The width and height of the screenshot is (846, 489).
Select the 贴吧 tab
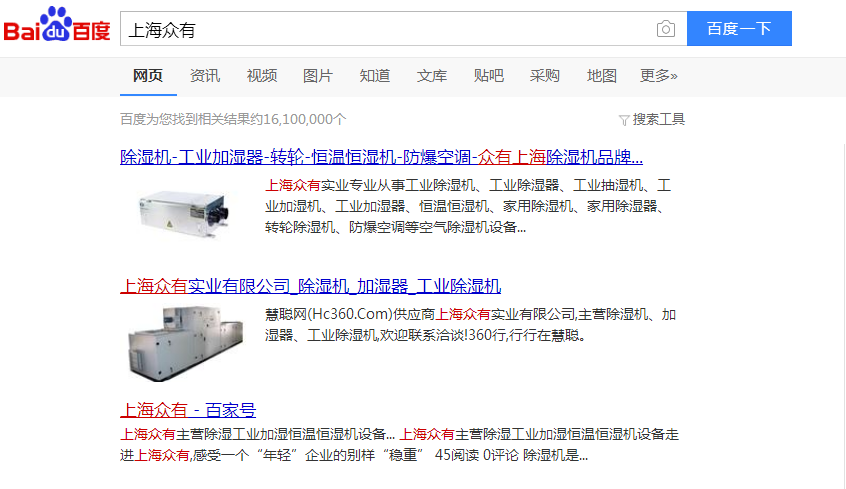click(489, 76)
